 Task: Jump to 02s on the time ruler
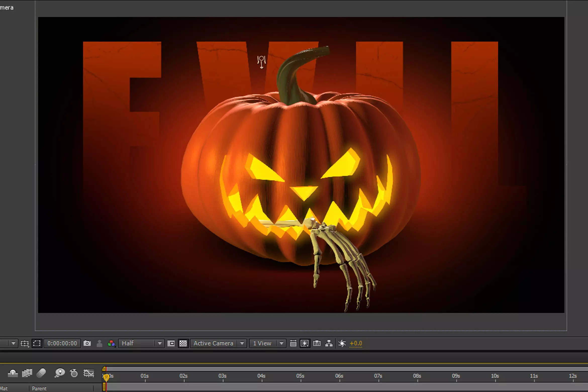tap(184, 376)
